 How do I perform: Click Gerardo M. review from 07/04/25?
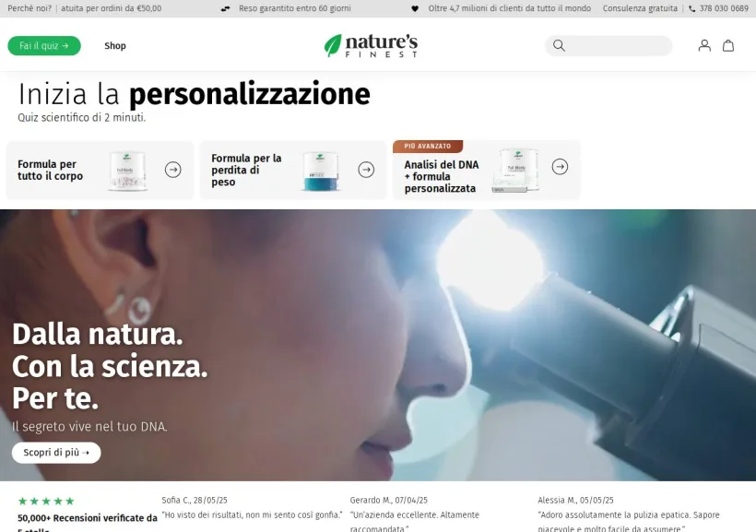[417, 514]
